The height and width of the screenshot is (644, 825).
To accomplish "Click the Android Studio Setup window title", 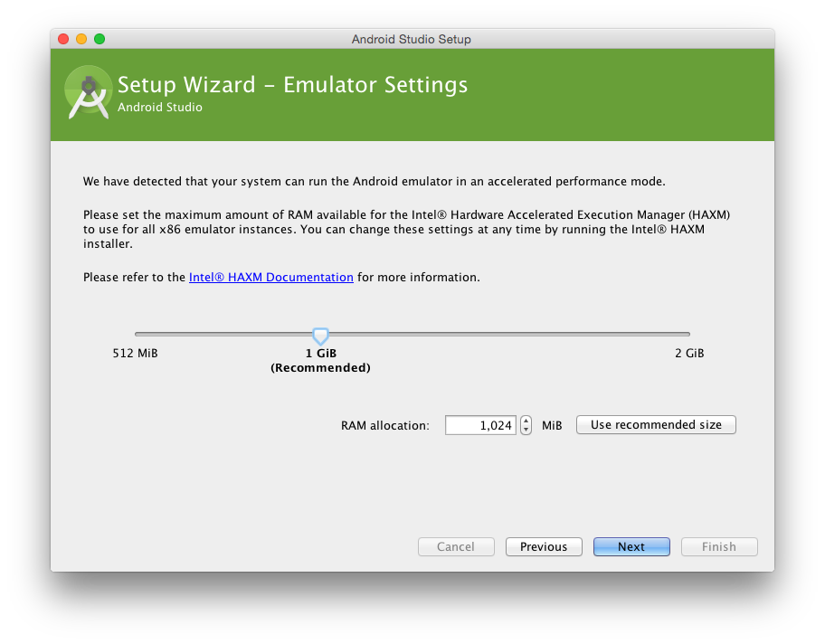I will click(x=412, y=40).
